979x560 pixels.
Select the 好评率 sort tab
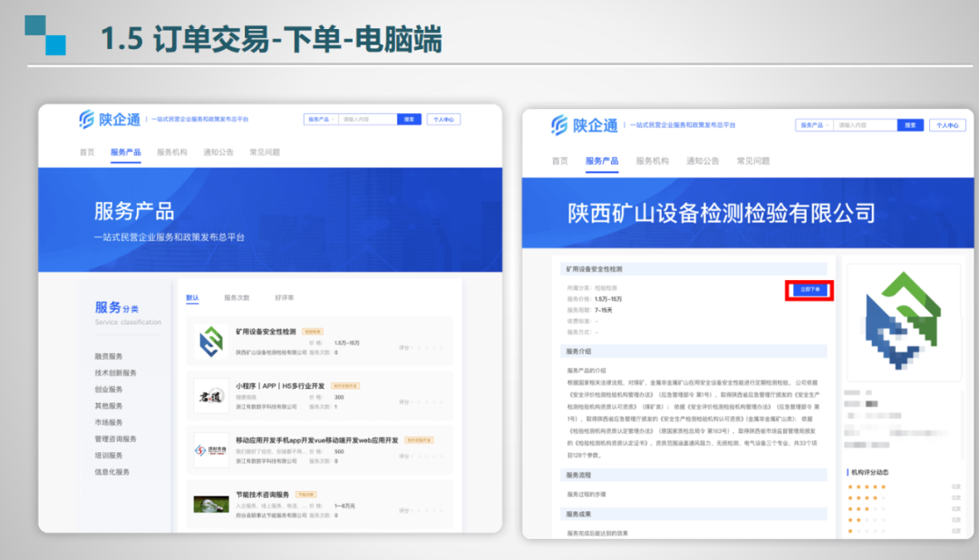click(285, 298)
